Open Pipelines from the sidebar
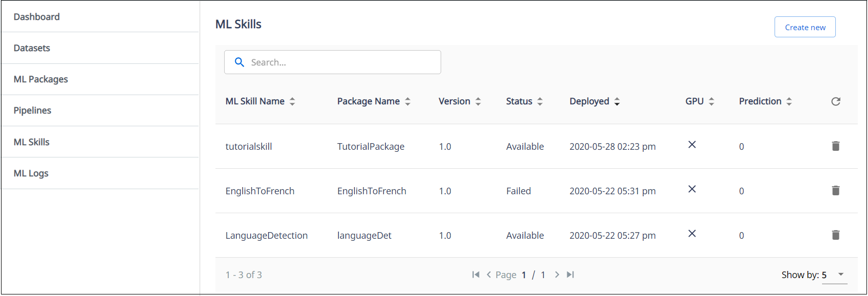This screenshot has height=296, width=868. (32, 110)
